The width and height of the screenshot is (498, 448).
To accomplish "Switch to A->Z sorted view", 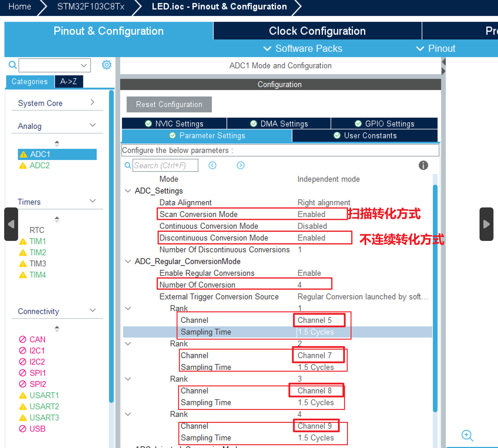I will [69, 82].
